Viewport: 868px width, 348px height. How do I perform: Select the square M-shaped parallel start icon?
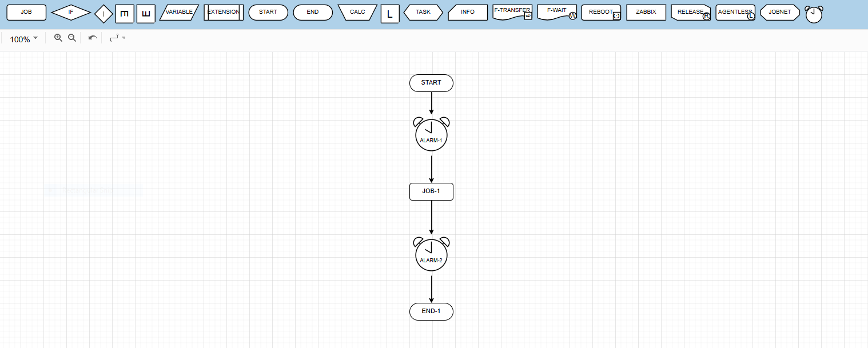125,14
